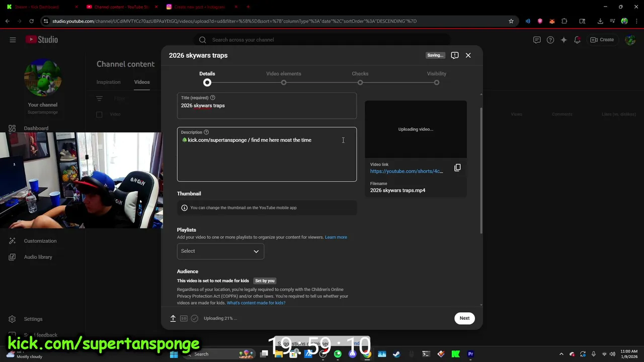
Task: Switch to the Videos tab
Action: [x=142, y=82]
